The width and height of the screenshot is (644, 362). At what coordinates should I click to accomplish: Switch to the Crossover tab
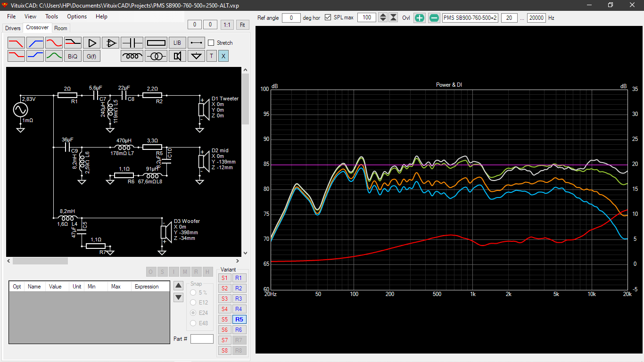point(37,27)
